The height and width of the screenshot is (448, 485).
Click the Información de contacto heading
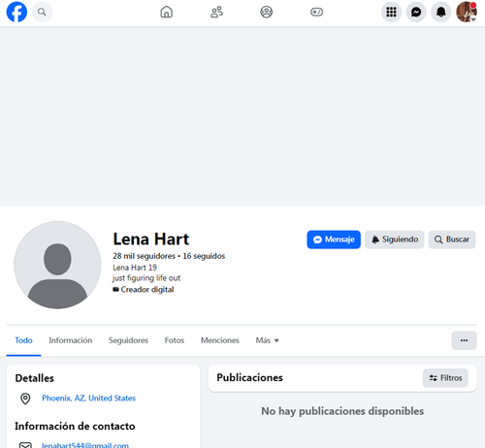coord(75,426)
